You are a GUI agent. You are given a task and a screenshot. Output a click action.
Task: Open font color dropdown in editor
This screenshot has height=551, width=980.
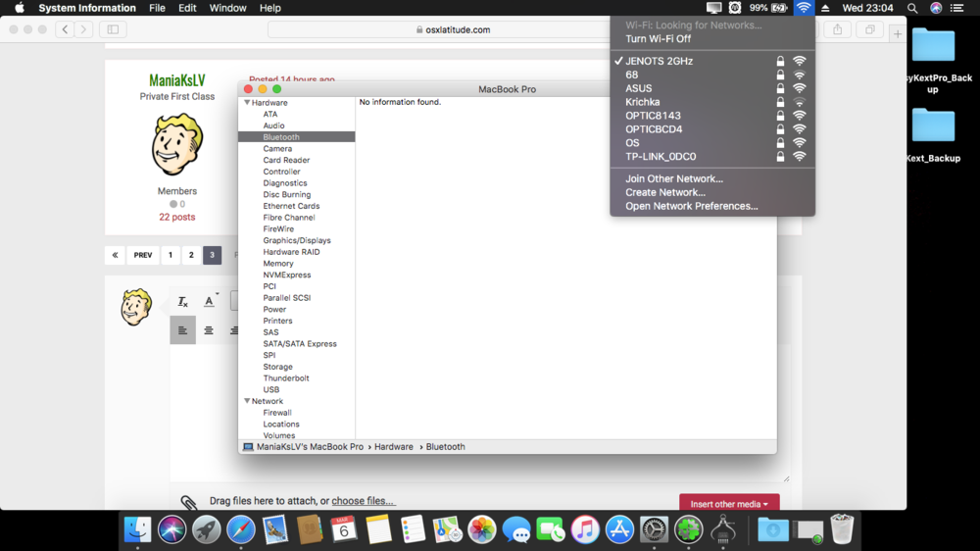click(x=211, y=301)
